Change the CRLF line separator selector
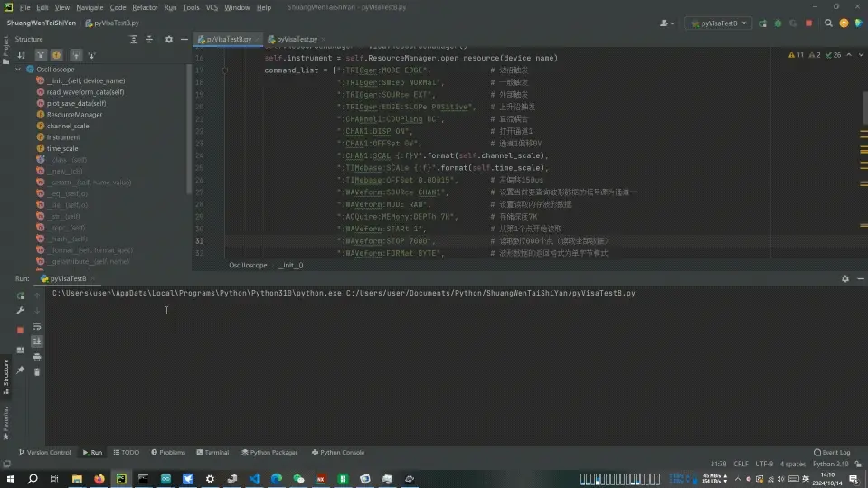This screenshot has width=868, height=488. point(741,465)
